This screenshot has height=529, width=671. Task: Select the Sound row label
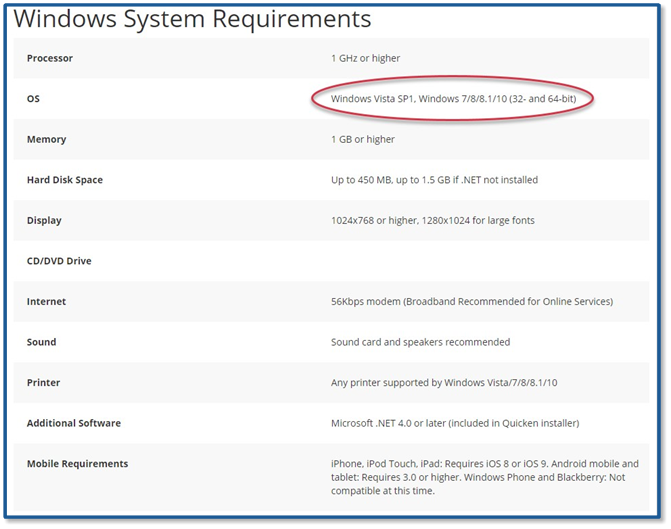click(x=42, y=342)
